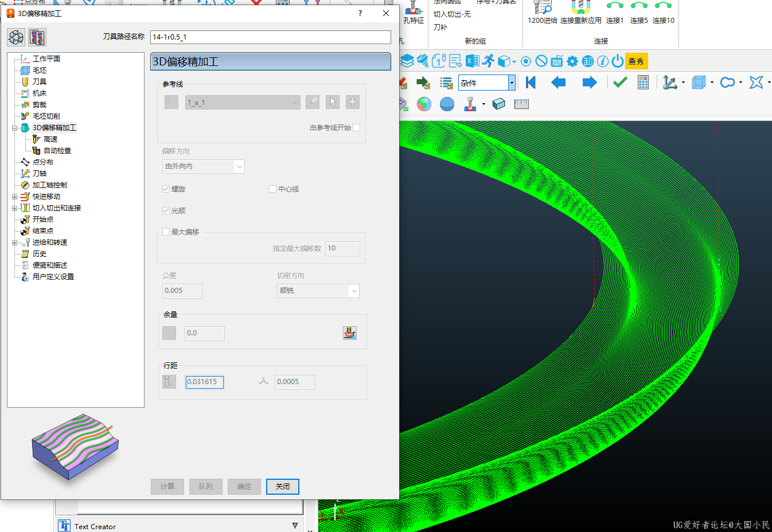Viewport: 772px width, 532px height.
Task: Open wireframe cube dropdown arrow
Action: click(x=712, y=83)
